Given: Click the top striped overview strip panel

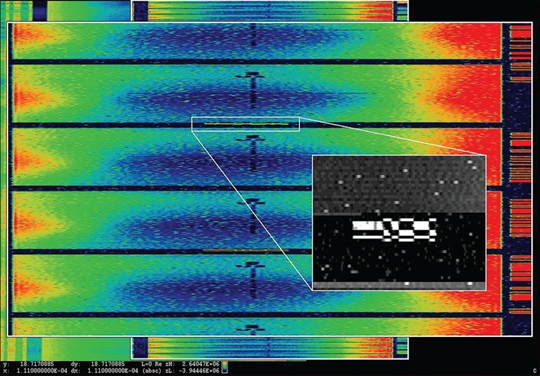Looking at the screenshot, I should tap(270, 11).
